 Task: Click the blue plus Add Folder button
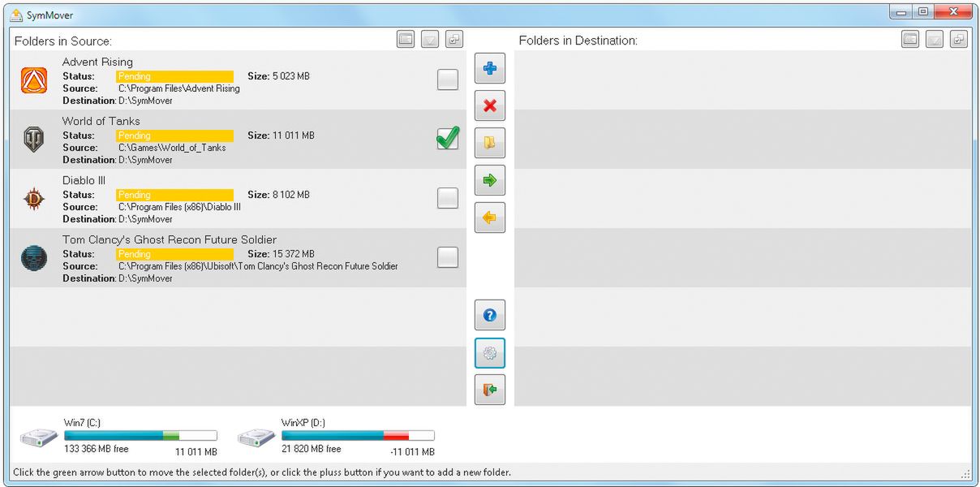[489, 68]
